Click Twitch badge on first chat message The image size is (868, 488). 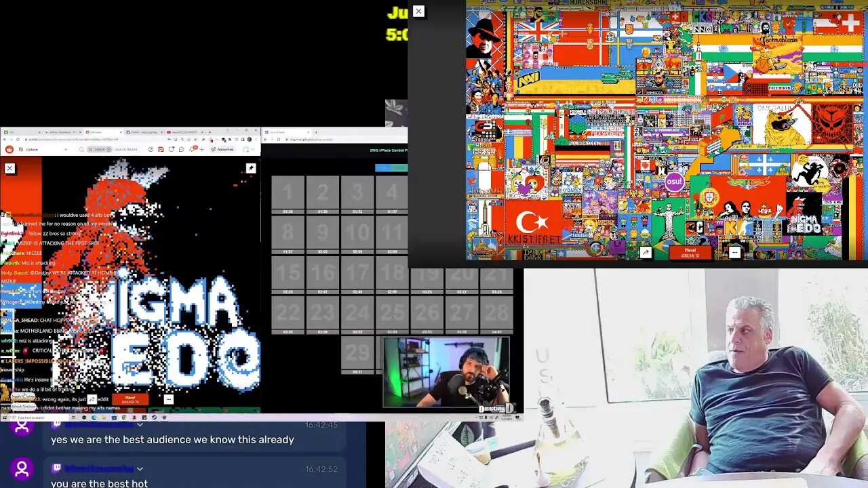[x=57, y=424]
